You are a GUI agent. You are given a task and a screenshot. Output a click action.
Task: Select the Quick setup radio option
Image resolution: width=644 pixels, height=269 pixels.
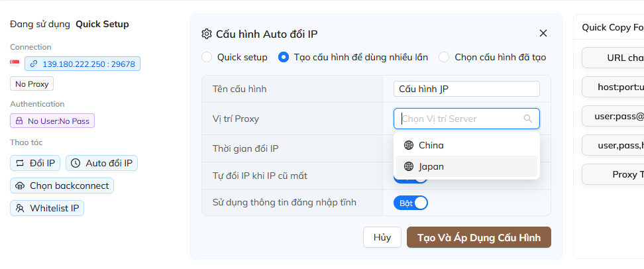click(207, 57)
